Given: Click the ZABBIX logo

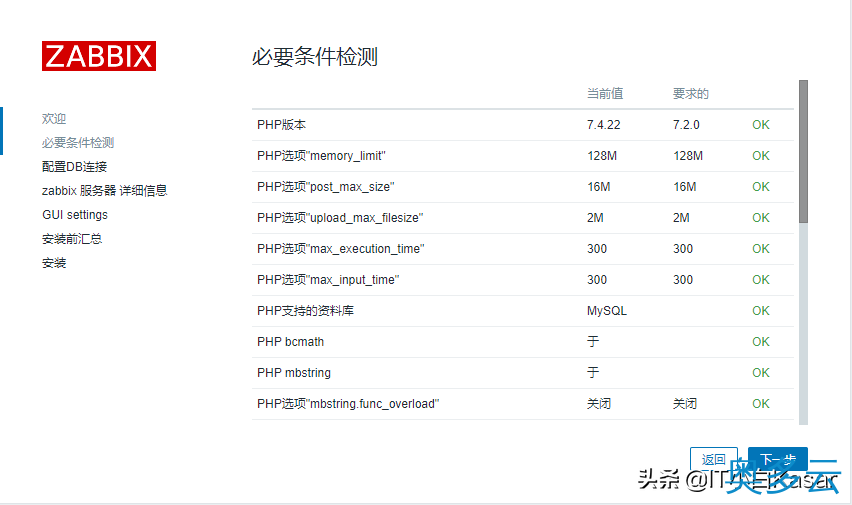Looking at the screenshot, I should click(x=99, y=56).
